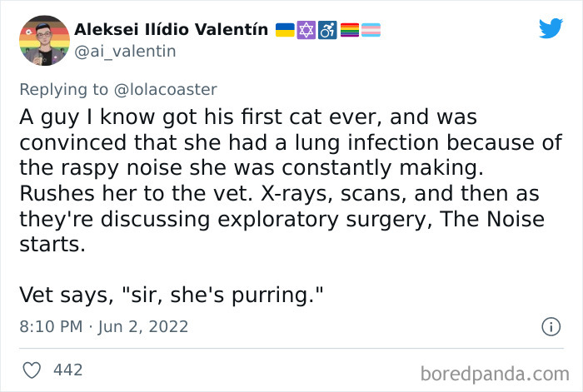Open the tweet info icon
The width and height of the screenshot is (583, 392).
point(551,327)
